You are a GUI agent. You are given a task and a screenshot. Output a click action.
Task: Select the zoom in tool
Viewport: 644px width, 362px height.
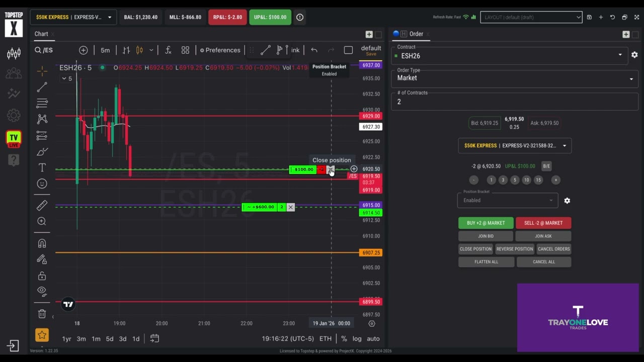[42, 221]
